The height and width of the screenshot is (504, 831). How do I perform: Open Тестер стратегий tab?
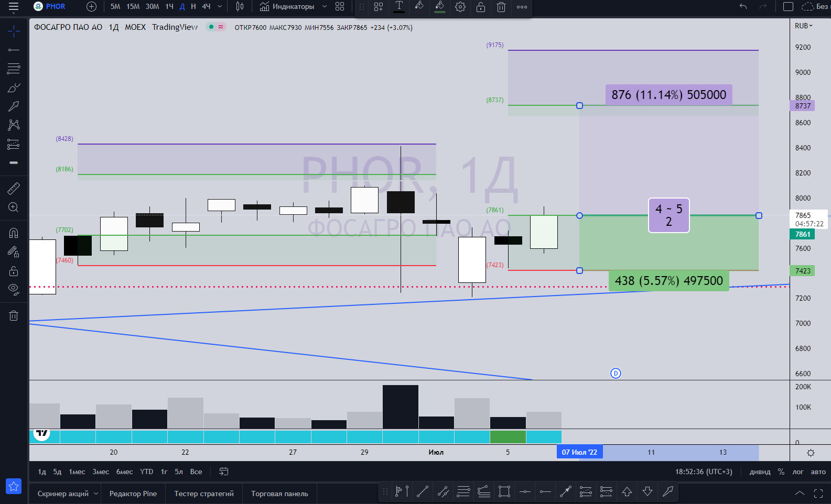tap(204, 494)
